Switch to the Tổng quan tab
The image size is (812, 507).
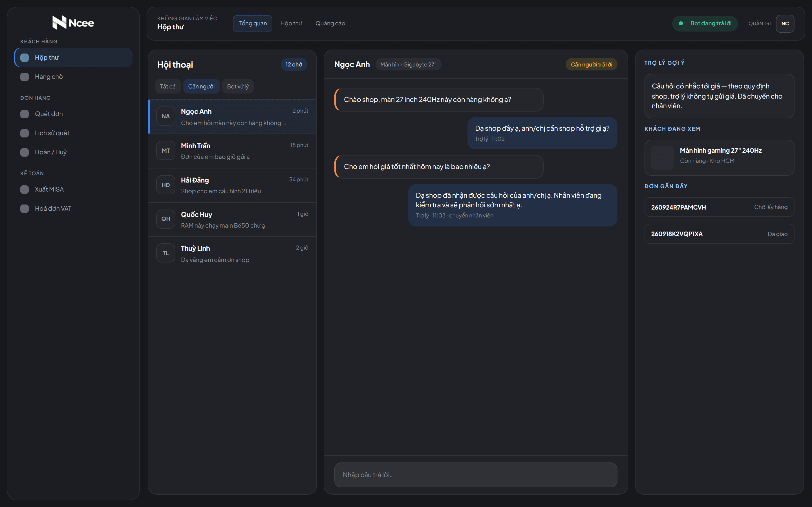pyautogui.click(x=252, y=23)
